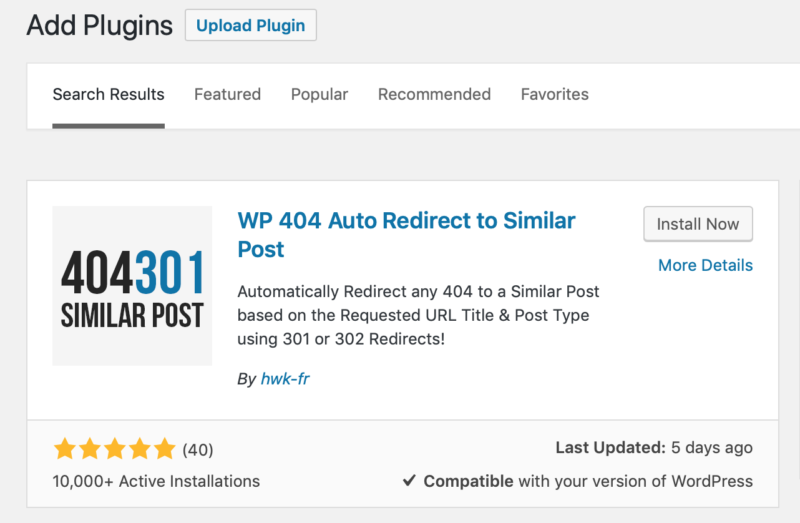Visit author hwk-fr profile link
The height and width of the screenshot is (523, 800).
coord(285,379)
